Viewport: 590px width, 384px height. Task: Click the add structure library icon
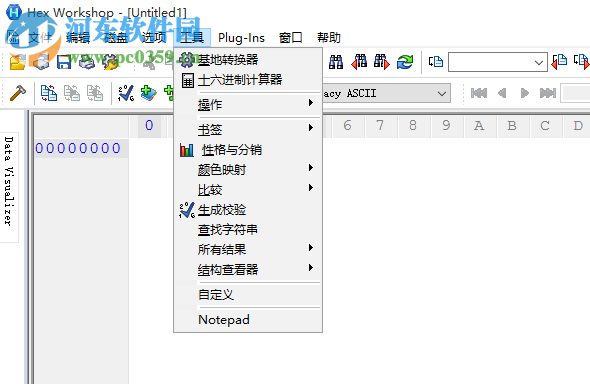[x=149, y=93]
